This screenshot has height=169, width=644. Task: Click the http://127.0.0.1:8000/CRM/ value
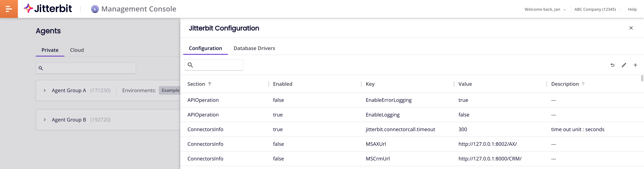coord(490,159)
